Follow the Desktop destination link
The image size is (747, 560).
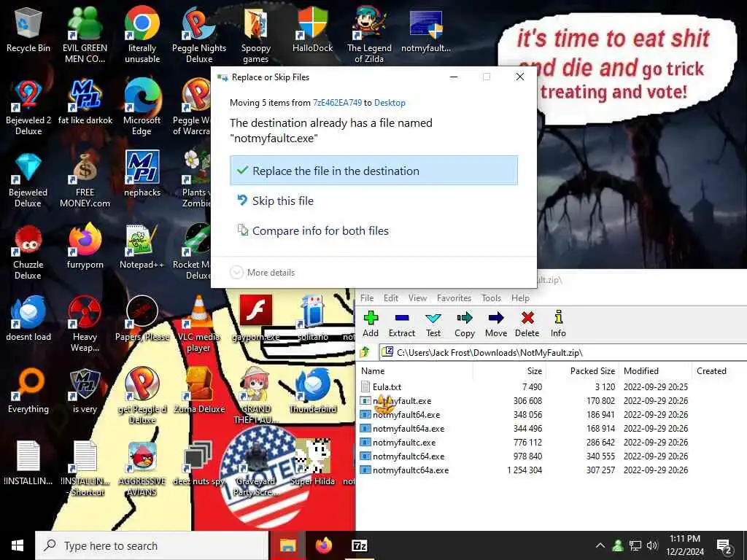[x=390, y=102]
